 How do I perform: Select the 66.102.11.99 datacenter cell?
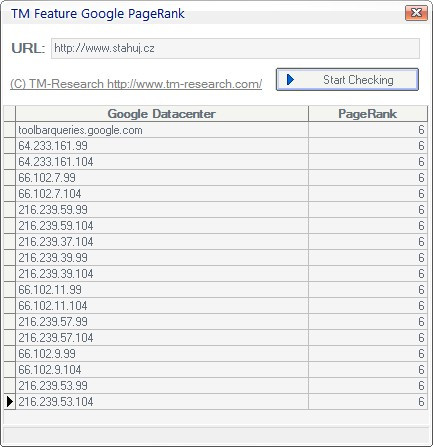162,290
